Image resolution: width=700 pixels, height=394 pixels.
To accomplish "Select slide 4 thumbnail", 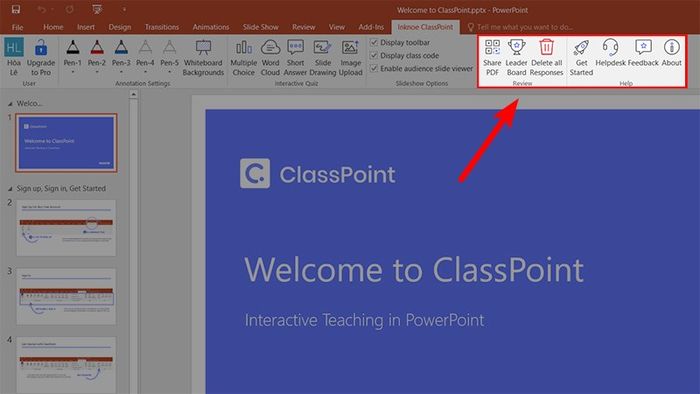I will 67,365.
